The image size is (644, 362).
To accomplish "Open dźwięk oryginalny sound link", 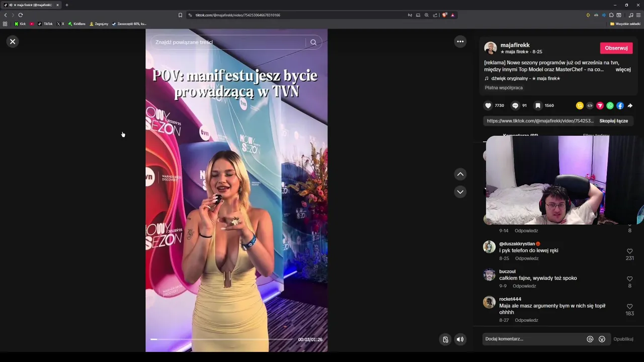I will click(525, 78).
